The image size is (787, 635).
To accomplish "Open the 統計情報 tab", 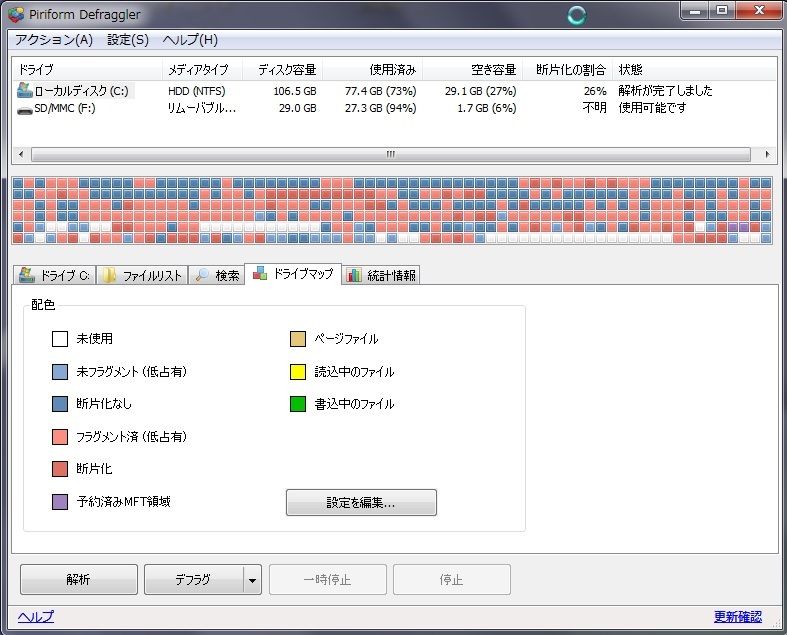I will 381,275.
